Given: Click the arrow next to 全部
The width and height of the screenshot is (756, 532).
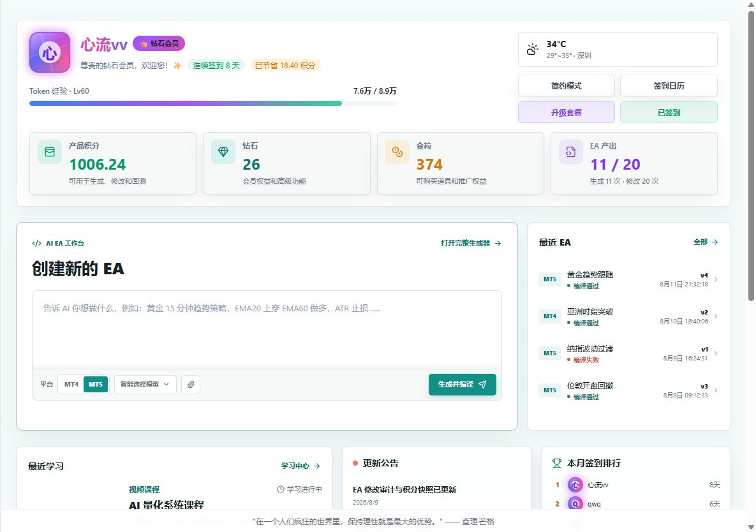Looking at the screenshot, I should [x=715, y=242].
